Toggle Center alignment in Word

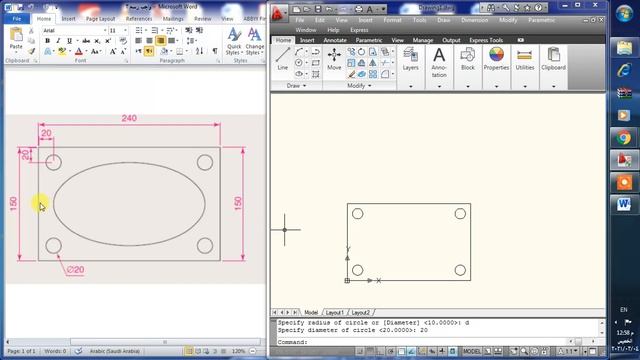(149, 41)
